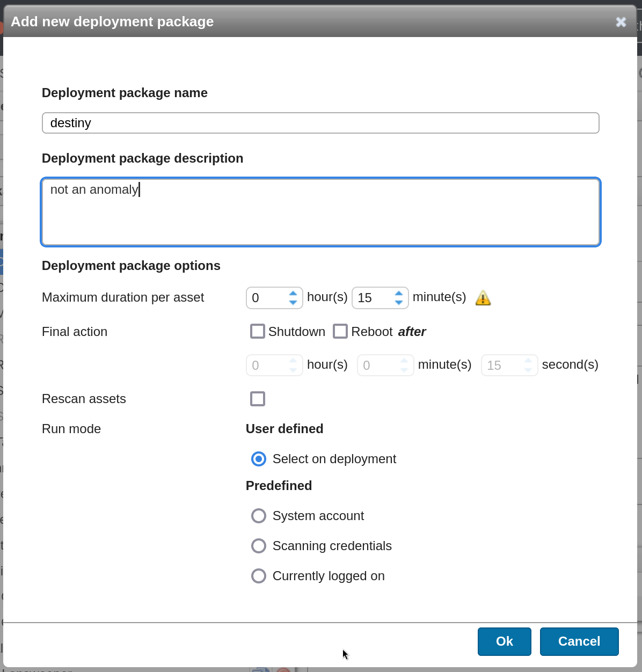Viewport: 642px width, 672px height.
Task: Click inside the package description text area
Action: [320, 212]
